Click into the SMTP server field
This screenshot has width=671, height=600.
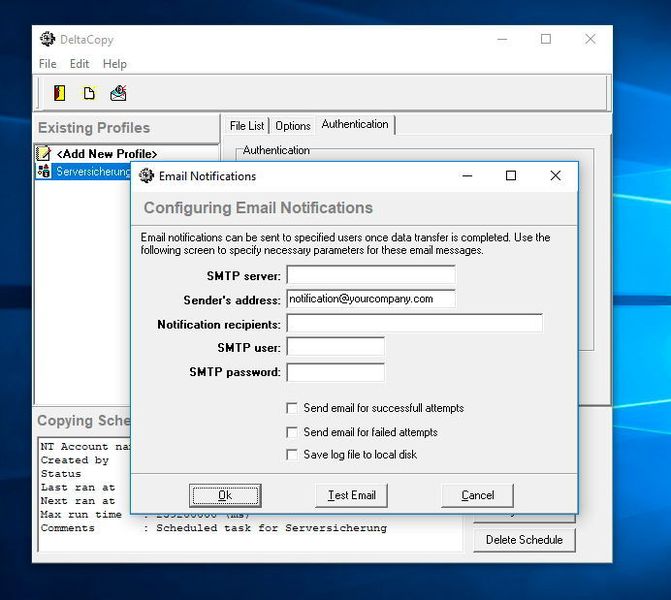point(371,275)
